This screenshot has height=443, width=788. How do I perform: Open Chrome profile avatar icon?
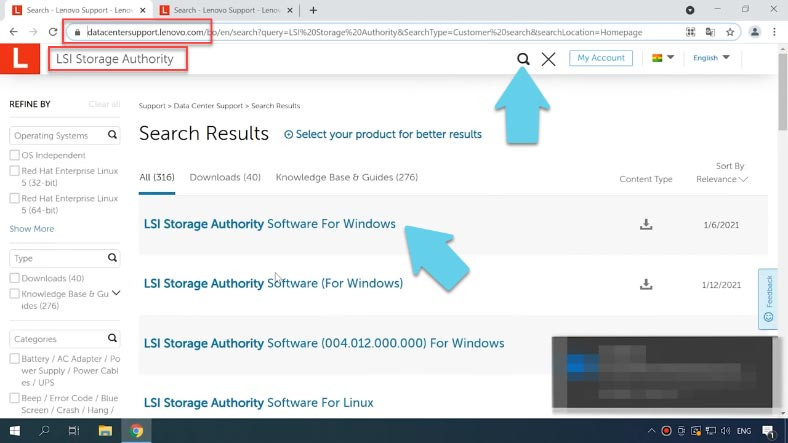(x=754, y=32)
